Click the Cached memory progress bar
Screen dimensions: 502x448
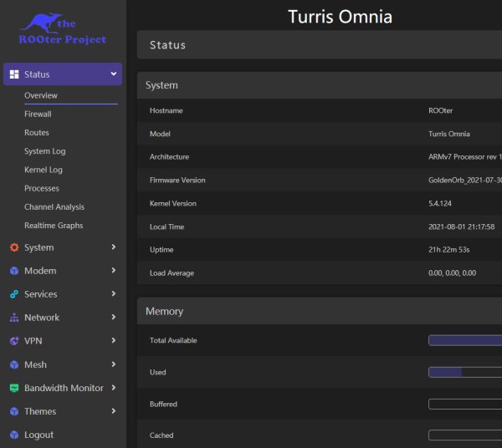[465, 435]
